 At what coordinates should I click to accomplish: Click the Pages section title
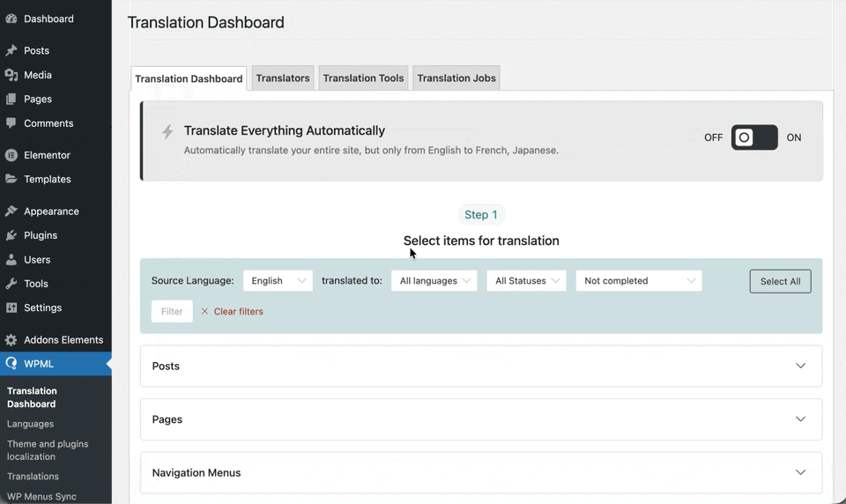point(167,419)
